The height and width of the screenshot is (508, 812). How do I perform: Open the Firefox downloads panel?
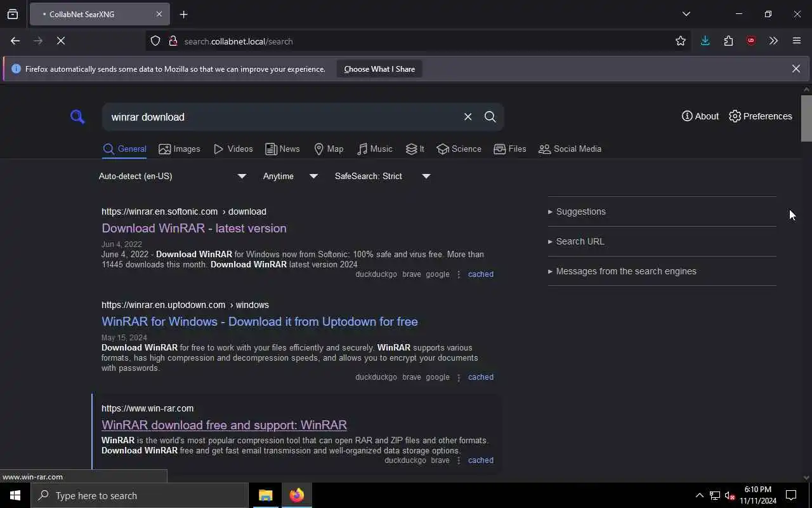pyautogui.click(x=705, y=41)
